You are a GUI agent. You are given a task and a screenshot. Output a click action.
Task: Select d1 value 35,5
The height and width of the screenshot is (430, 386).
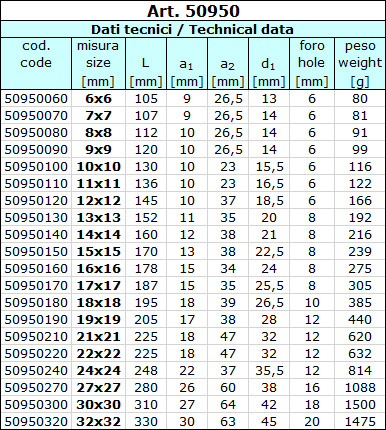(269, 371)
